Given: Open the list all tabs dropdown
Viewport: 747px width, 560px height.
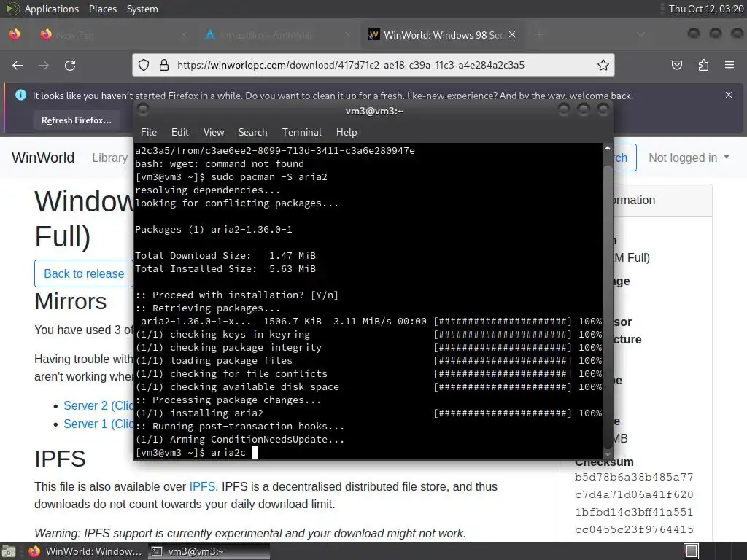Looking at the screenshot, I should 641,34.
